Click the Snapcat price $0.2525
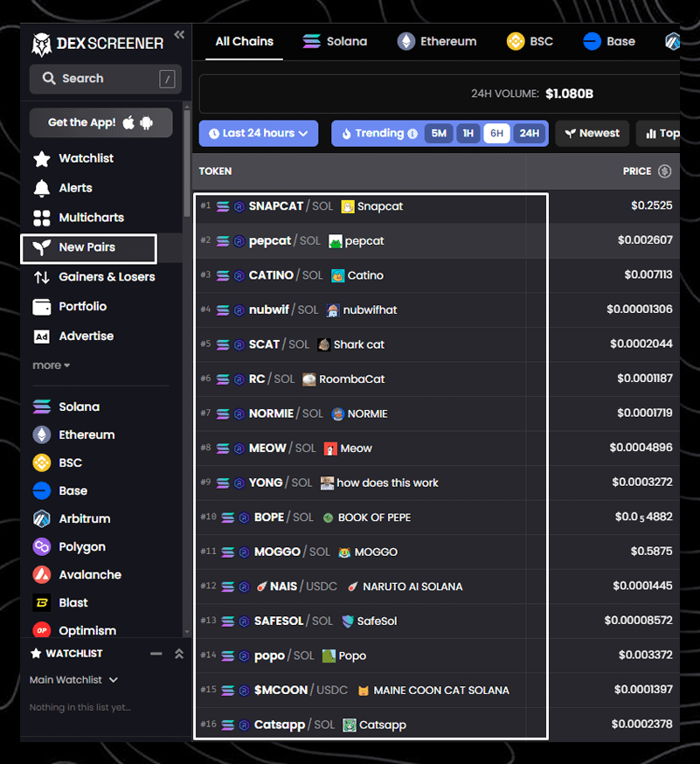 coord(652,205)
